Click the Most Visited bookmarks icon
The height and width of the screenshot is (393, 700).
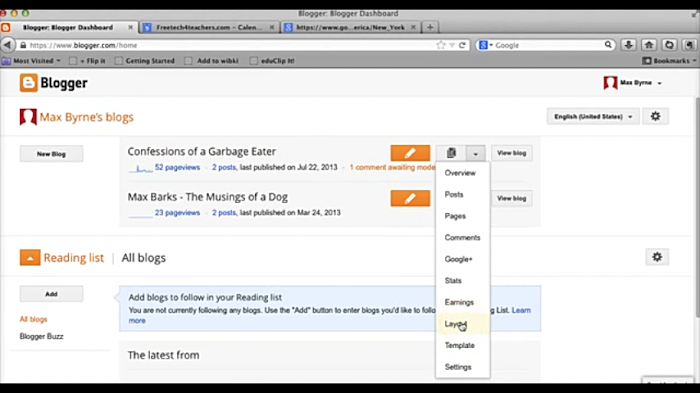pyautogui.click(x=6, y=61)
